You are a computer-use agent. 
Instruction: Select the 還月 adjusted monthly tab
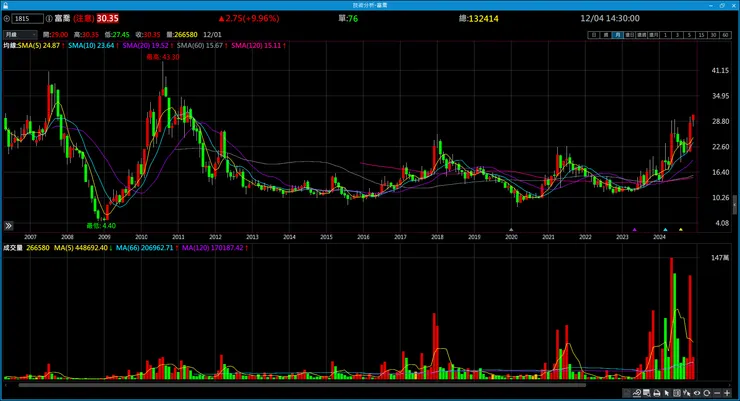654,35
